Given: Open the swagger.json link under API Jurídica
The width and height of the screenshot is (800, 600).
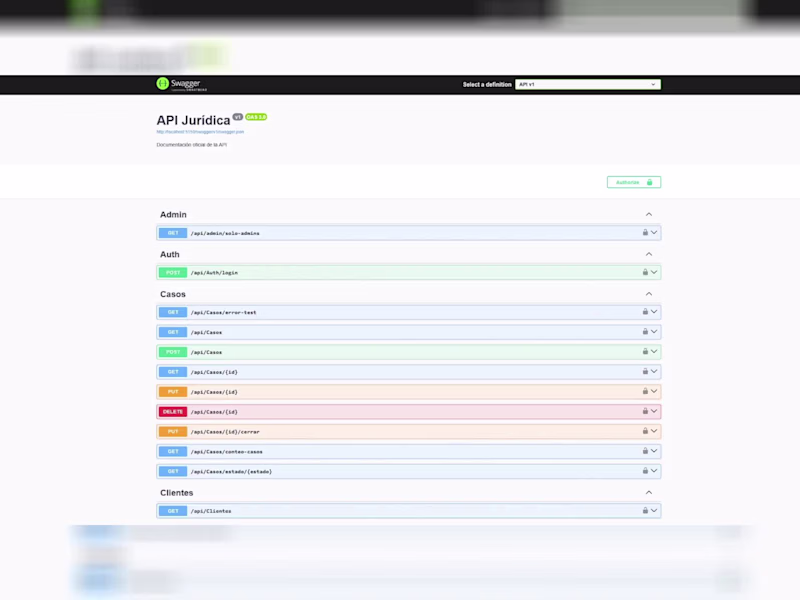Looking at the screenshot, I should [200, 132].
